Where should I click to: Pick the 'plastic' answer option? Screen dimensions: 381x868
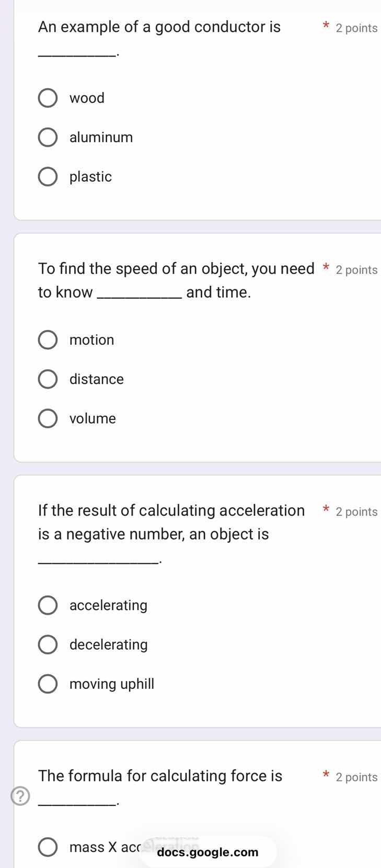tap(48, 177)
